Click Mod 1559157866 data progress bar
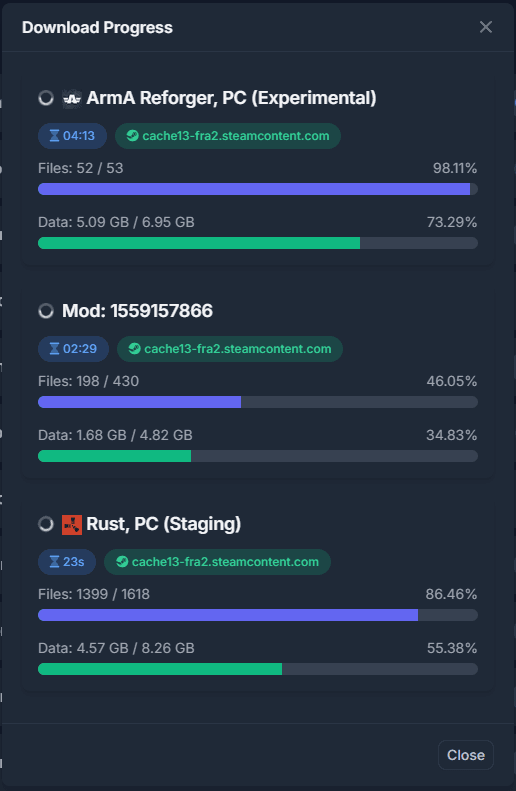 point(258,456)
